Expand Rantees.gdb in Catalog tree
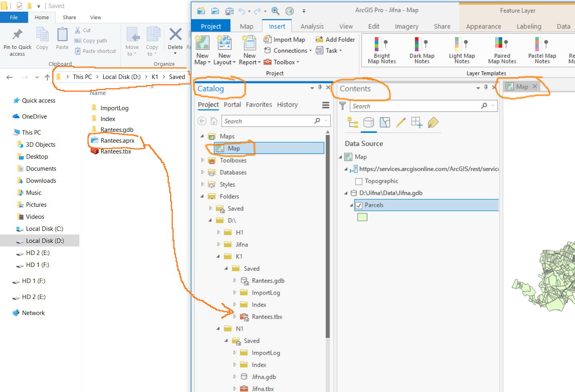This screenshot has height=392, width=575. tap(235, 281)
